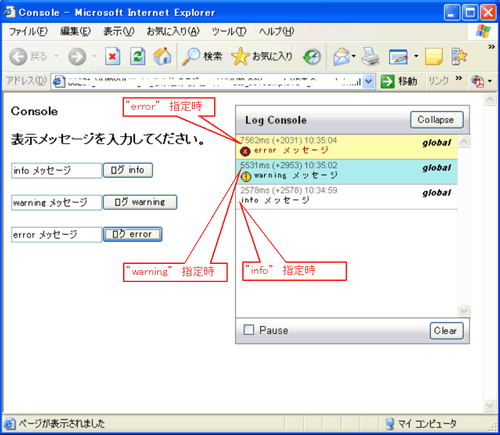Viewport: 500px width, 435px height.
Task: Click the Windows flag logo
Action: tap(483, 32)
